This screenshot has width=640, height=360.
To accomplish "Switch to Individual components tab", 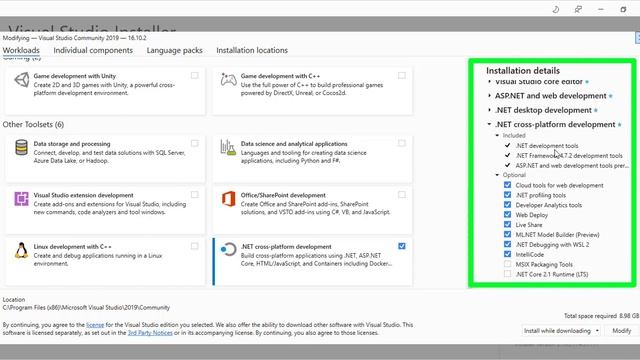I will pos(93,50).
